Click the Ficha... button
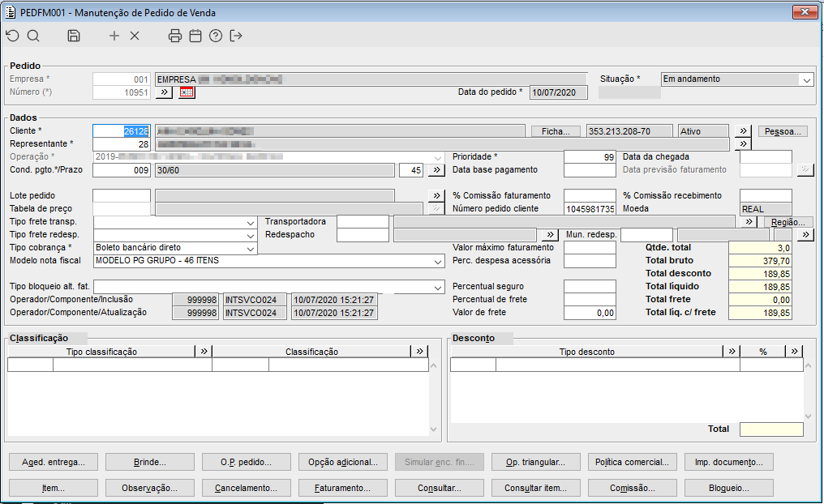The width and height of the screenshot is (824, 504). 556,131
